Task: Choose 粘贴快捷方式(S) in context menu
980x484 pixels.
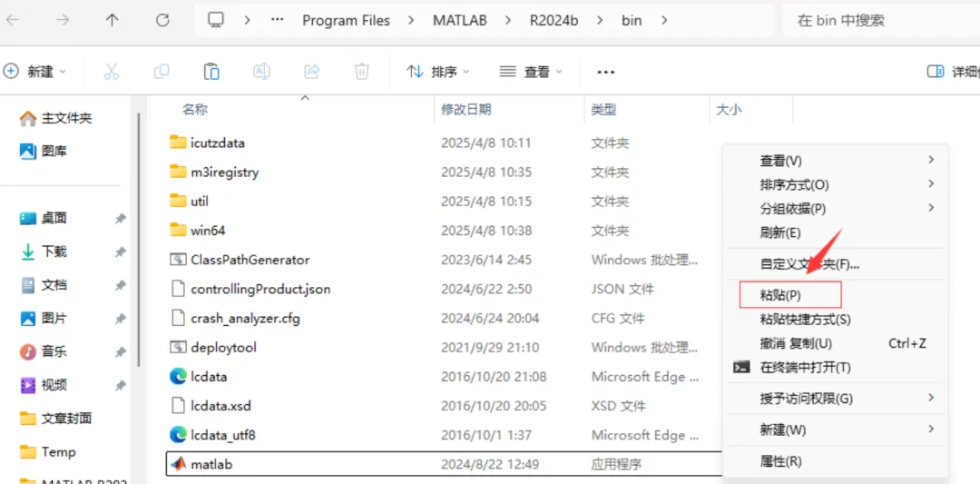Action: point(835,320)
